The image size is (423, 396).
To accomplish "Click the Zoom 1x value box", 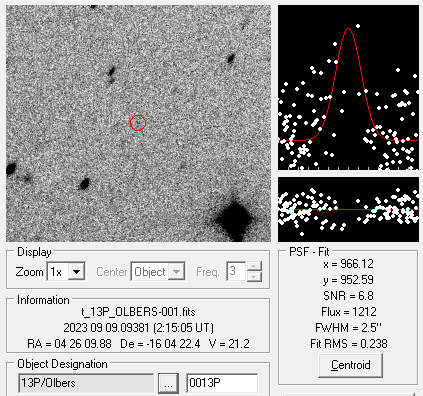I will (x=58, y=272).
